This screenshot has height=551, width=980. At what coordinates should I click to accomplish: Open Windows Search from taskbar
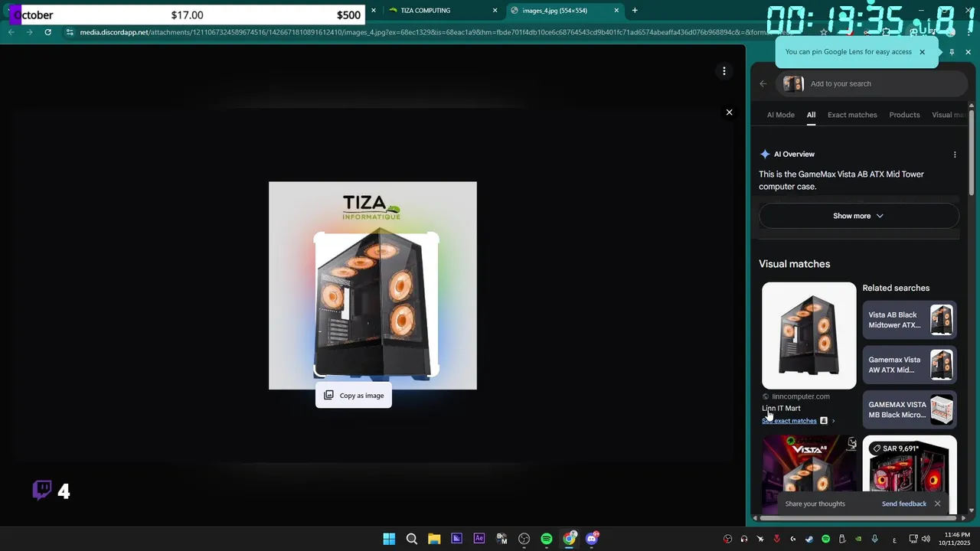[411, 539]
